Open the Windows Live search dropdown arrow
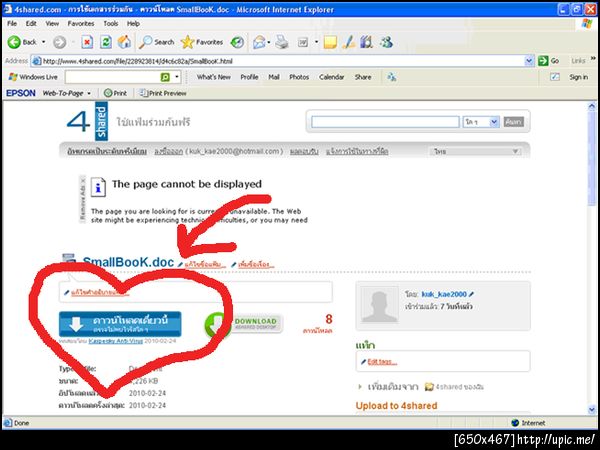This screenshot has width=600, height=450. pyautogui.click(x=177, y=77)
